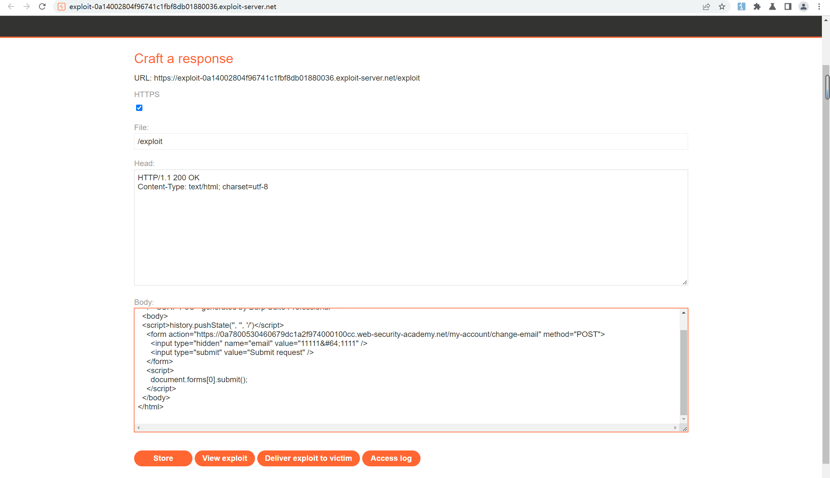Click the address bar URL
Viewport: 830px width, 478px height.
click(173, 7)
